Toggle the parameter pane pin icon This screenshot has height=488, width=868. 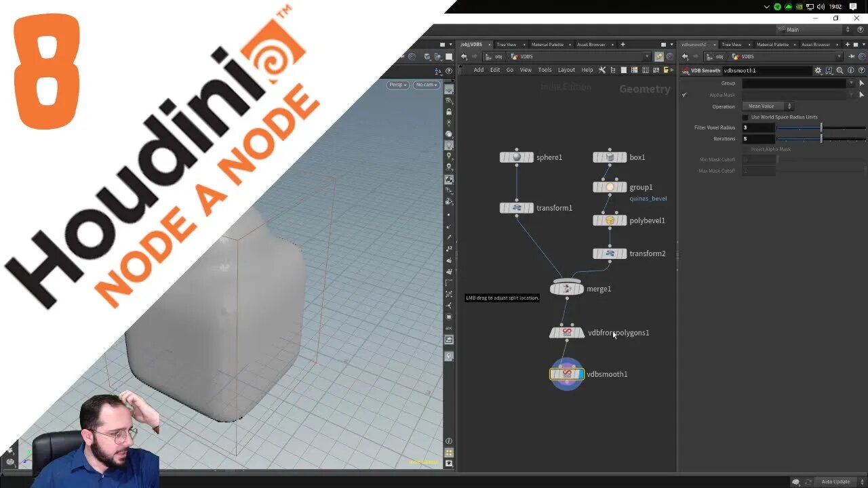coord(850,57)
